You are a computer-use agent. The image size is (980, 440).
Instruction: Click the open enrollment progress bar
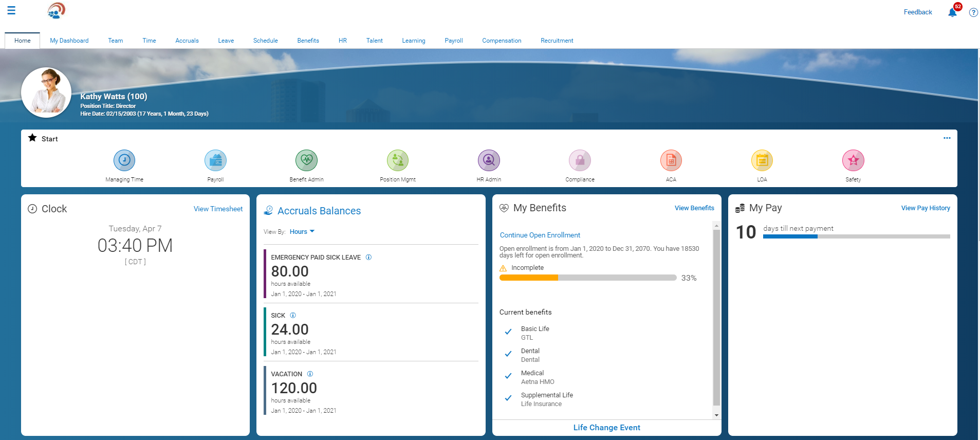click(587, 278)
